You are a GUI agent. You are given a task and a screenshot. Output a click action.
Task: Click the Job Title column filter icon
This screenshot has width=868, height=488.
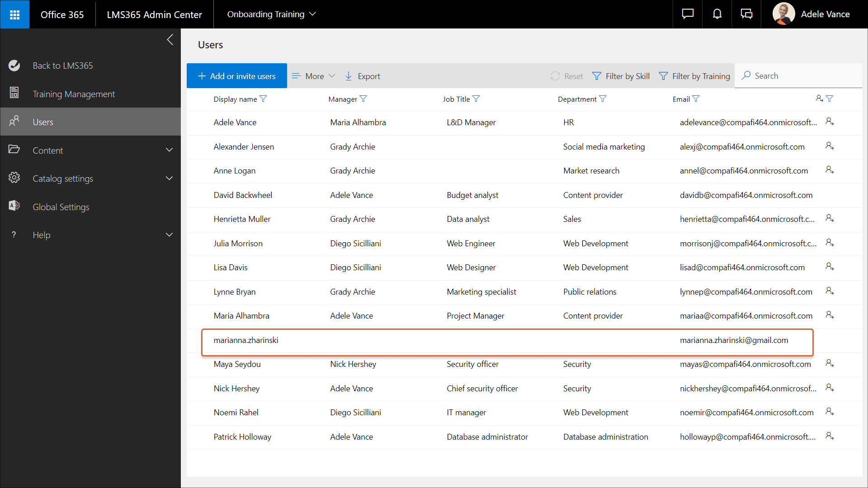click(476, 99)
